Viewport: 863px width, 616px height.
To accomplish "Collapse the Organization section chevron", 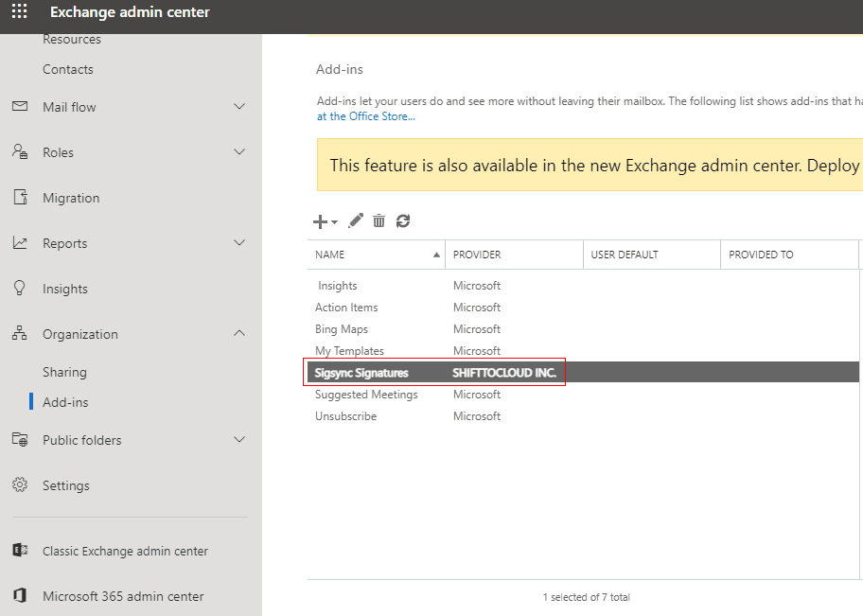I will (x=239, y=334).
